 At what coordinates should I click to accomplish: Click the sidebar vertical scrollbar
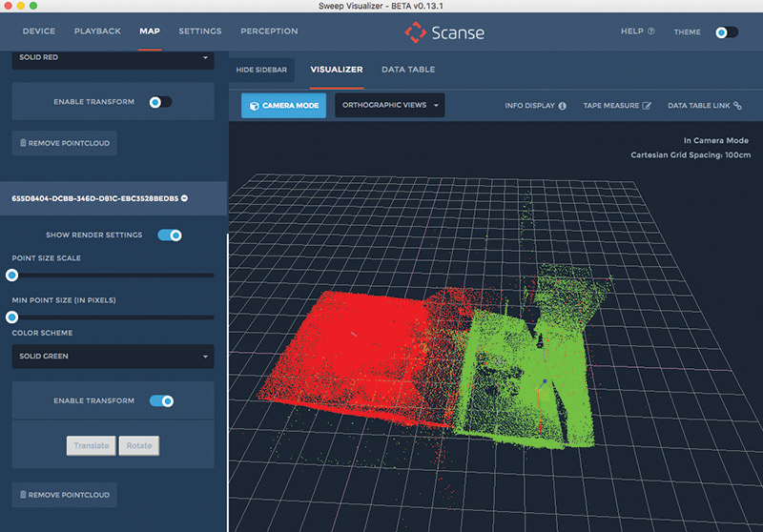tap(227, 382)
